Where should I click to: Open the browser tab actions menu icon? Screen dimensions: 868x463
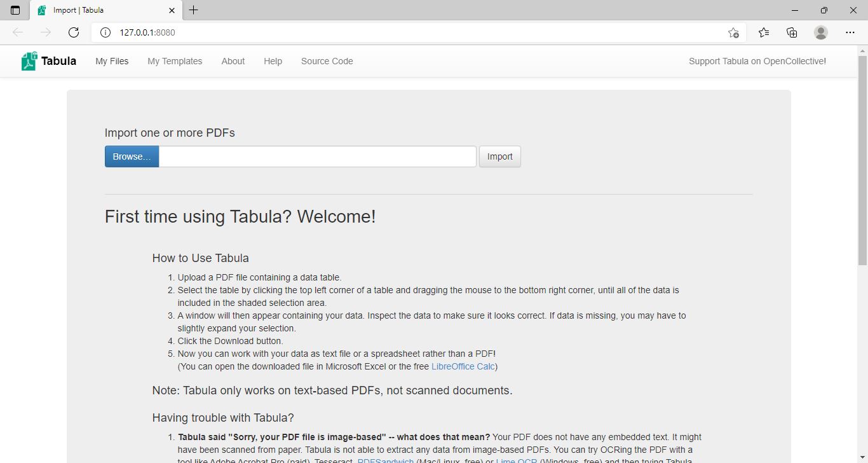pyautogui.click(x=15, y=10)
